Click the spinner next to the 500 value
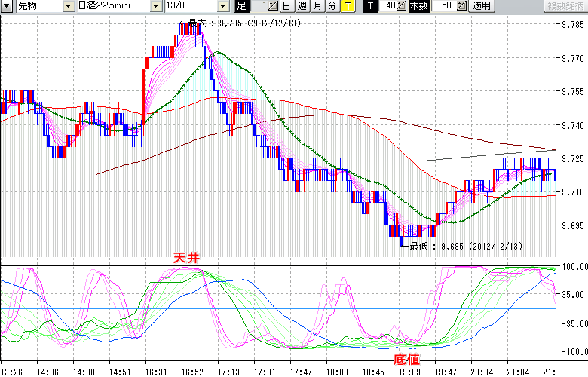Viewport: 588px width, 377px height. (x=461, y=6)
